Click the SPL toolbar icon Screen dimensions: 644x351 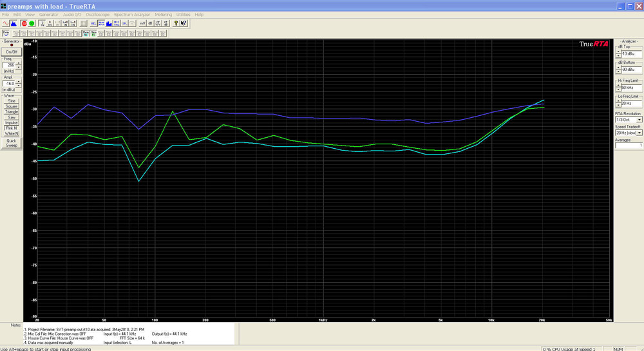coord(124,23)
